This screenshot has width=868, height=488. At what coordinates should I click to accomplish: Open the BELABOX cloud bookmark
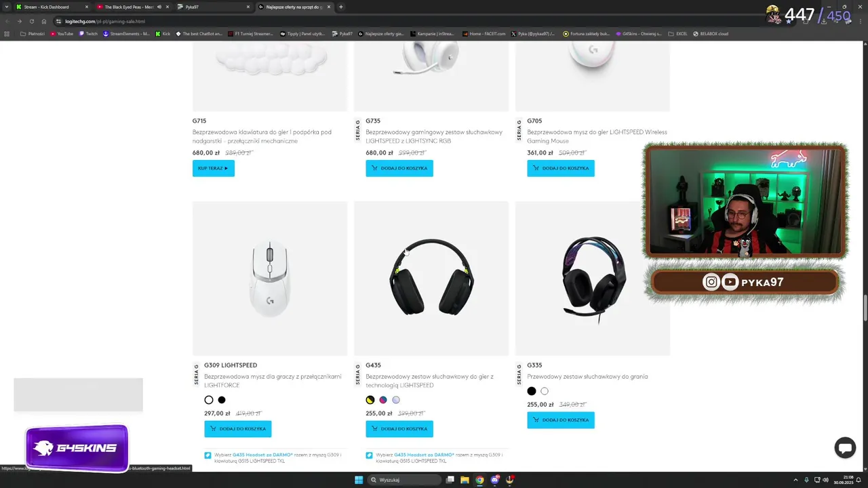(x=710, y=33)
